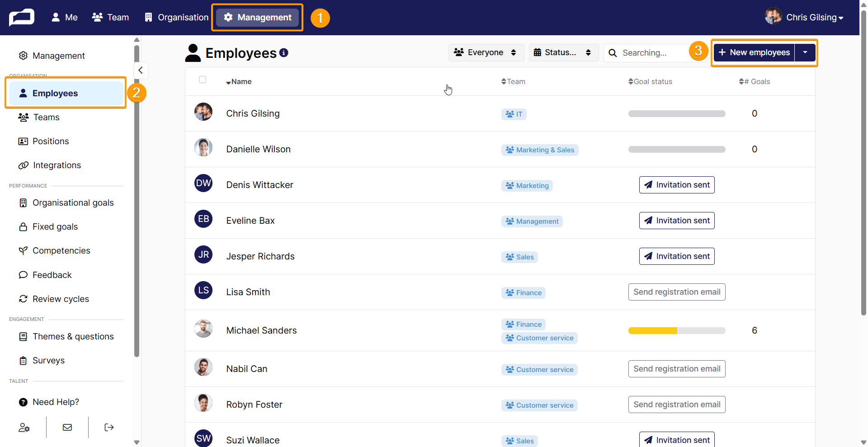This screenshot has width=868, height=447.
Task: Click Chris Gilsing goal progress bar
Action: (677, 114)
